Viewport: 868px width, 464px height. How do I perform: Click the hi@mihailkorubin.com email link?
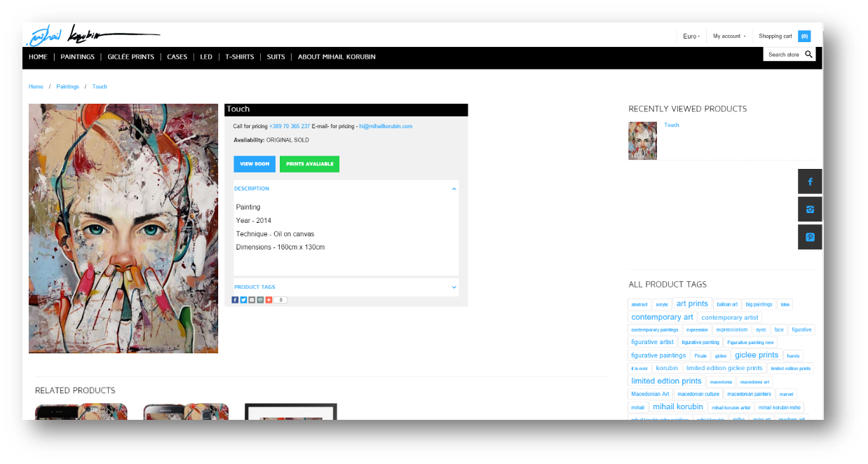click(386, 126)
